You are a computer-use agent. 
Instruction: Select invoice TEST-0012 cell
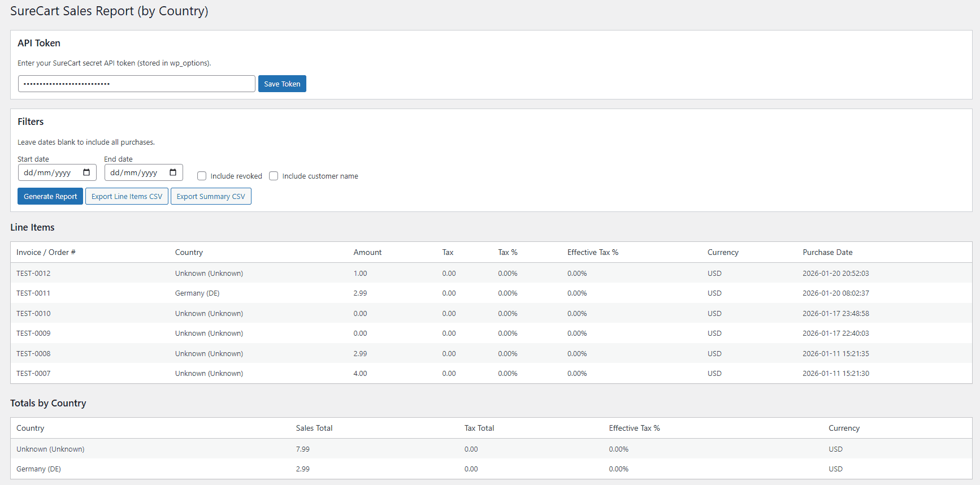tap(33, 273)
